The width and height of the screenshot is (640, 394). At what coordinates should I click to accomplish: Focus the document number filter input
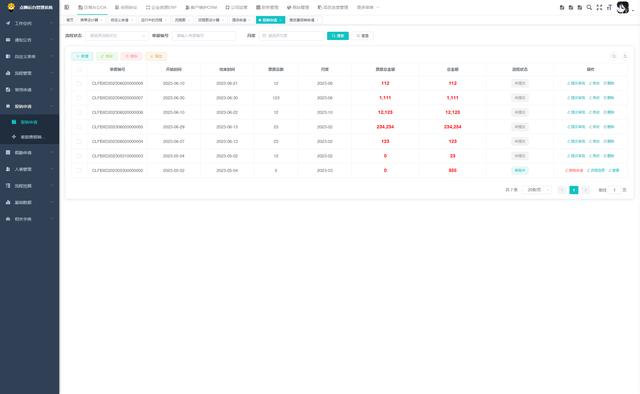(204, 36)
